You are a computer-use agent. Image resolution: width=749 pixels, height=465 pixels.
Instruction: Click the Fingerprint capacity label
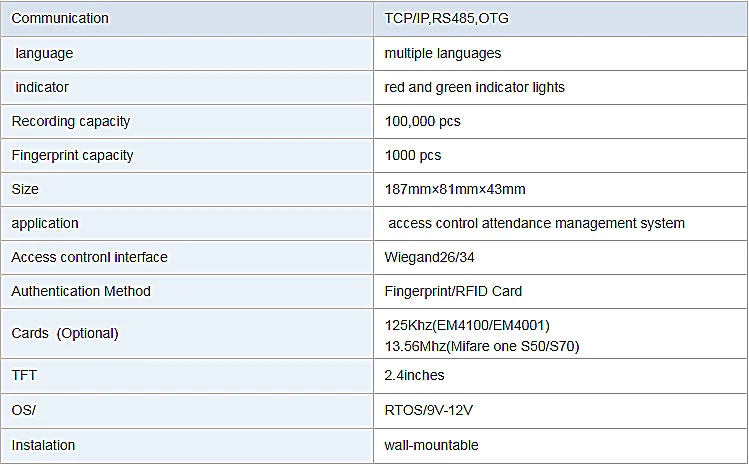(x=72, y=155)
